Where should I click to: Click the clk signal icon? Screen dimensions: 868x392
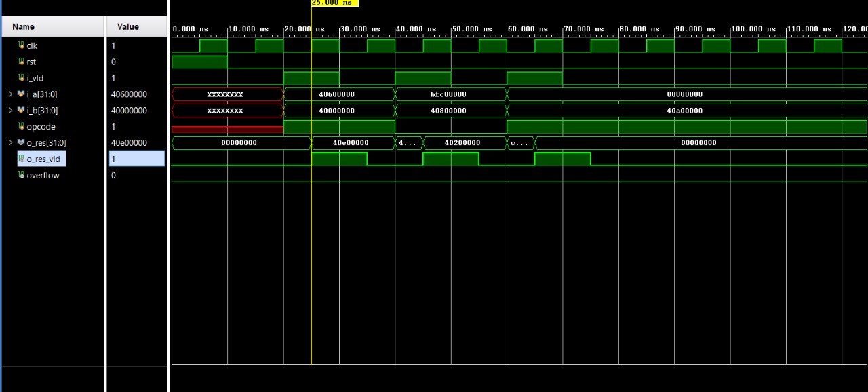coord(21,45)
